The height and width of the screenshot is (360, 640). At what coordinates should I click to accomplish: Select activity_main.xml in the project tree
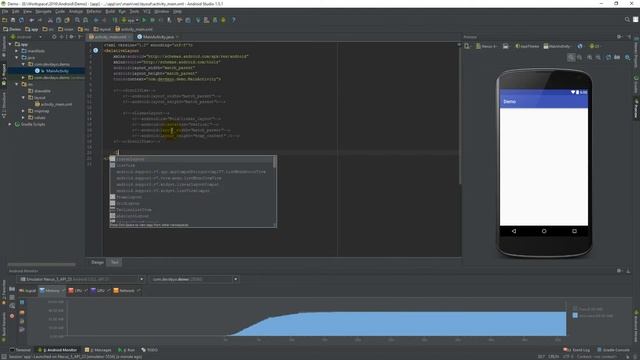[x=53, y=104]
